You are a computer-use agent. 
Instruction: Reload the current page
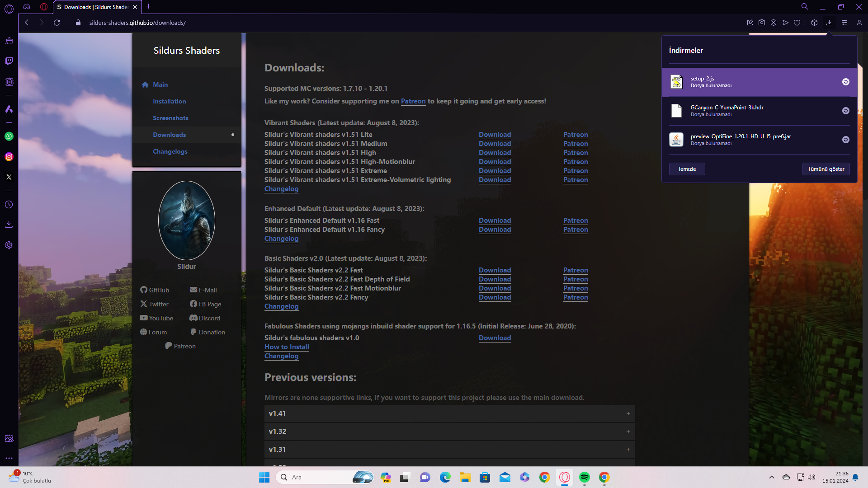(57, 23)
